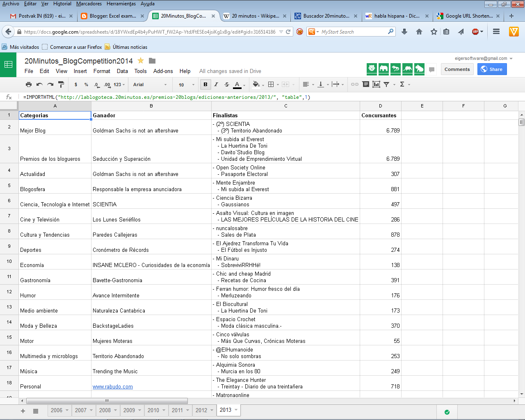Click the Comments button
Viewport: 525px width, 420px height.
(457, 69)
